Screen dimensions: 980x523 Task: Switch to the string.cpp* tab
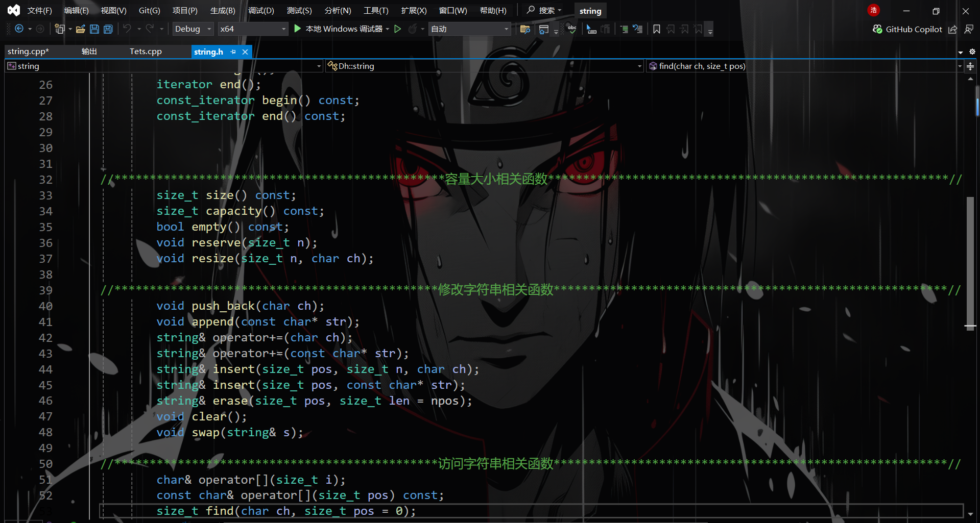(x=29, y=52)
